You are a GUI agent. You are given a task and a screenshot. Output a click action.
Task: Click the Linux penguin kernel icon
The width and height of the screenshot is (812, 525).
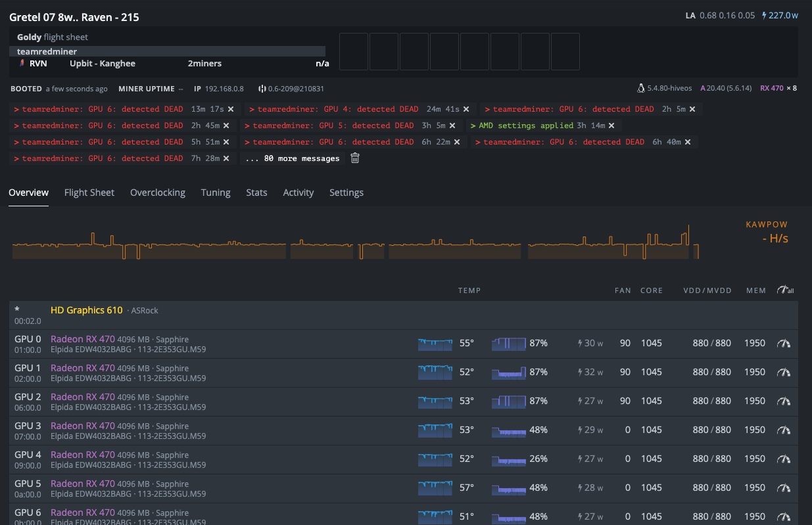click(x=641, y=88)
